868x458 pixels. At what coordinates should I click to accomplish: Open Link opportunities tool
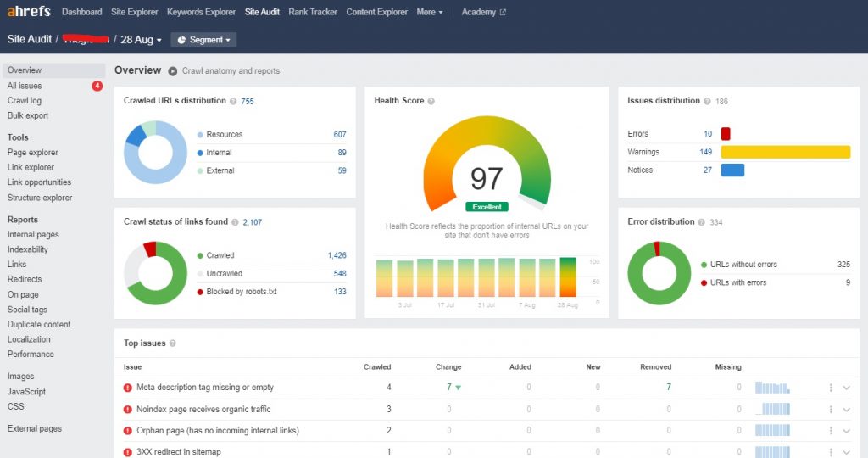coord(39,182)
